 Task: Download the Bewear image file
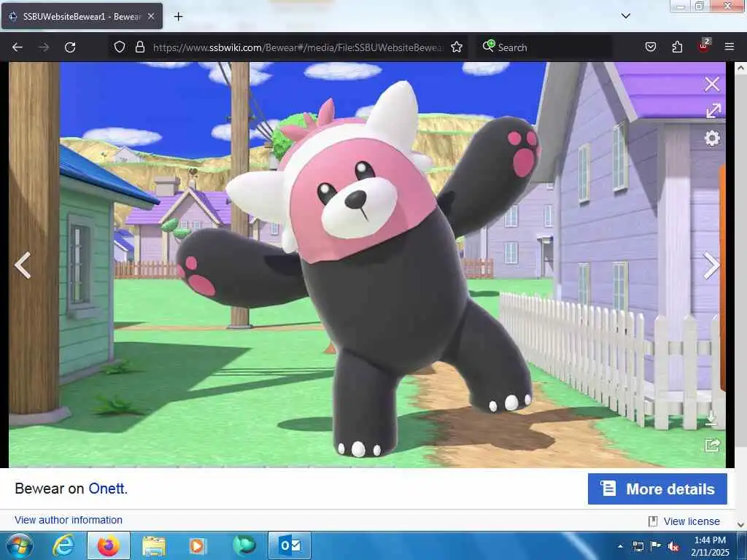point(711,418)
